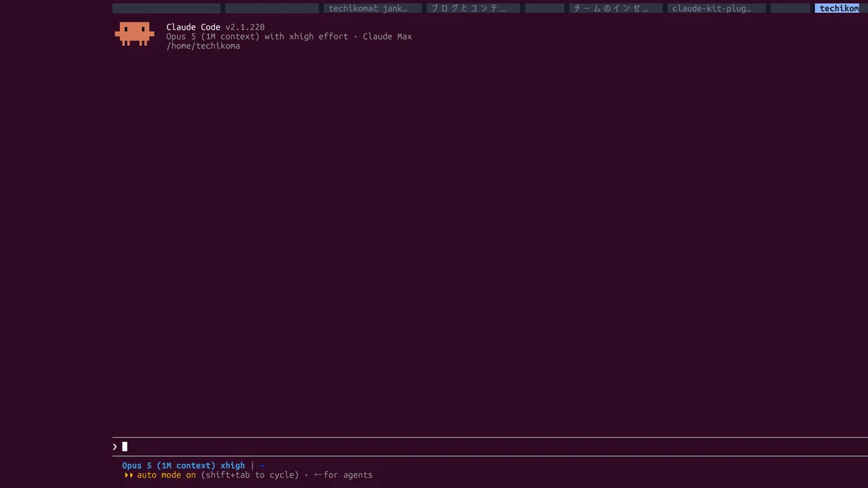
Task: Click the "Claude Max" plan text
Action: point(387,37)
